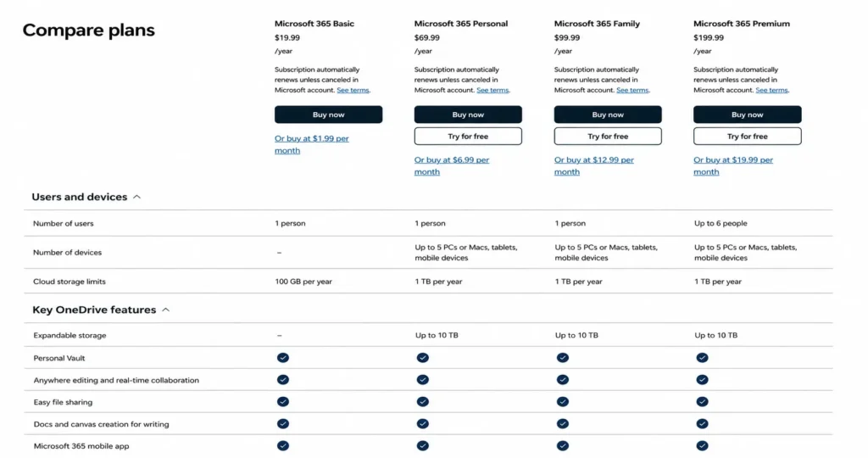Click Anywhere editing and real-time collaboration label
The width and height of the screenshot is (868, 458).
tap(116, 381)
